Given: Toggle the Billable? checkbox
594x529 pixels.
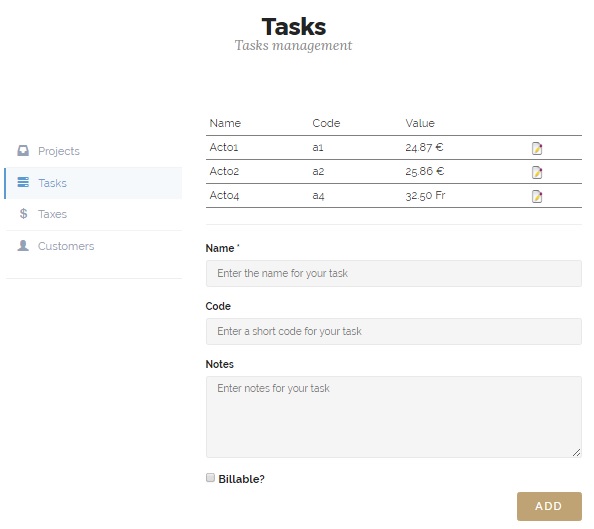Looking at the screenshot, I should (210, 477).
